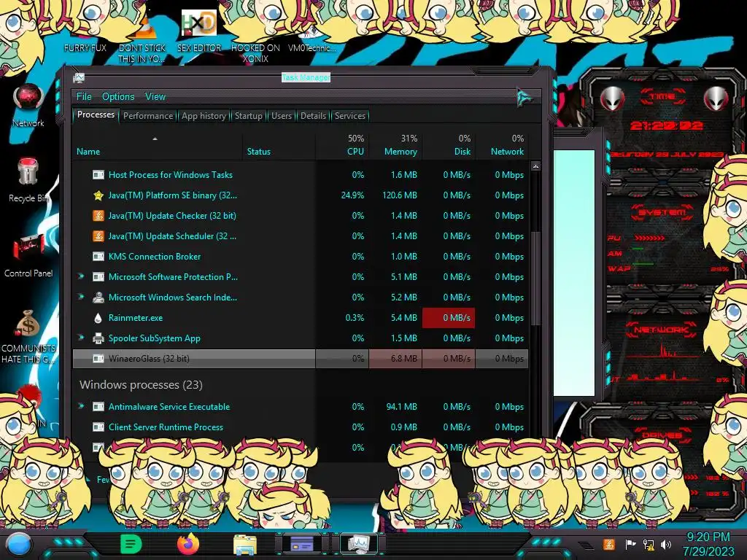The height and width of the screenshot is (560, 747).
Task: Click the network tray icon with warning
Action: pyautogui.click(x=649, y=544)
